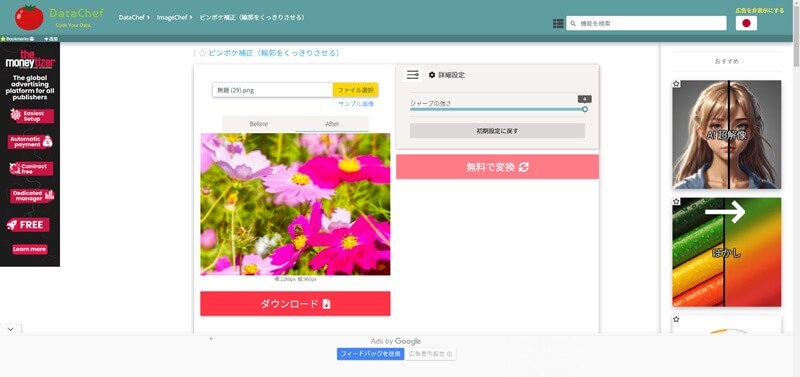Viewport: 800px width, 377px height.
Task: Click the Bookmarks help question mark
Action: coord(32,39)
